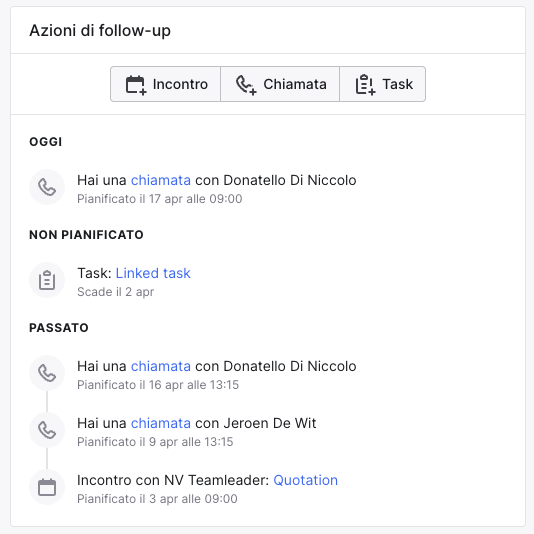
Task: Click phone icon for Jeroen De Wit call
Action: tap(47, 430)
